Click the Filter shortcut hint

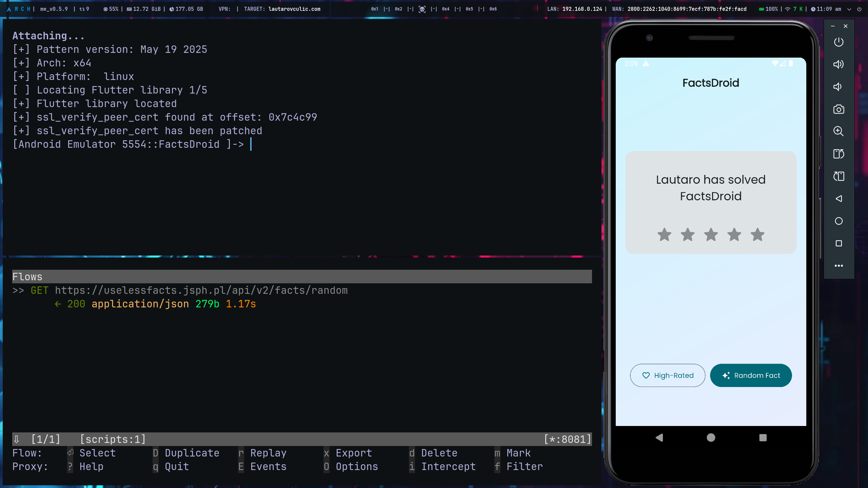(x=519, y=466)
